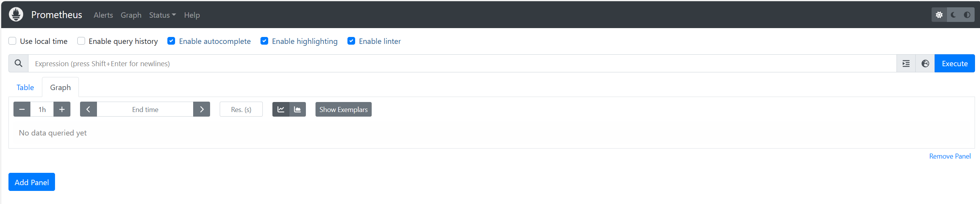Image resolution: width=980 pixels, height=204 pixels.
Task: Switch to the dark theme moon icon
Action: [x=953, y=15]
